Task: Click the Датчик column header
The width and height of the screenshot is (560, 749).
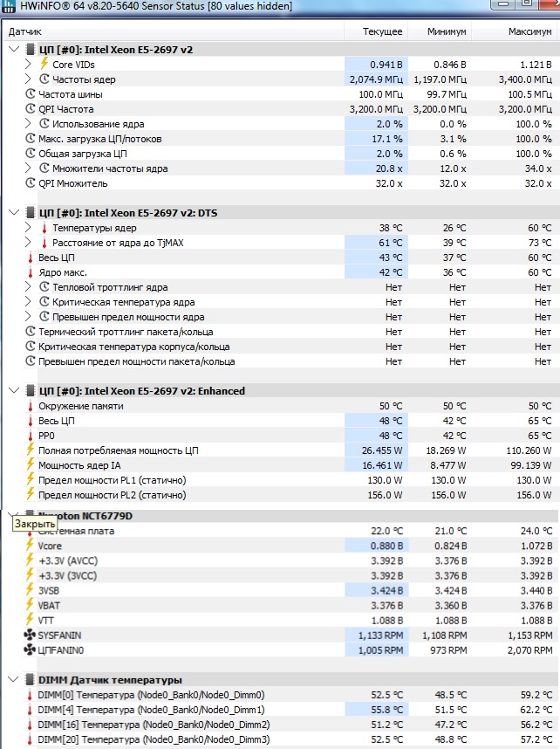Action: tap(172, 31)
